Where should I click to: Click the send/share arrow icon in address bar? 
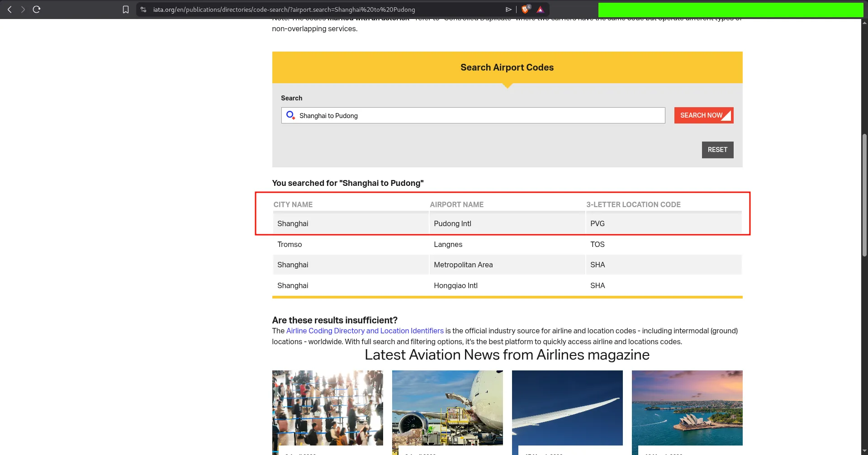click(x=508, y=9)
